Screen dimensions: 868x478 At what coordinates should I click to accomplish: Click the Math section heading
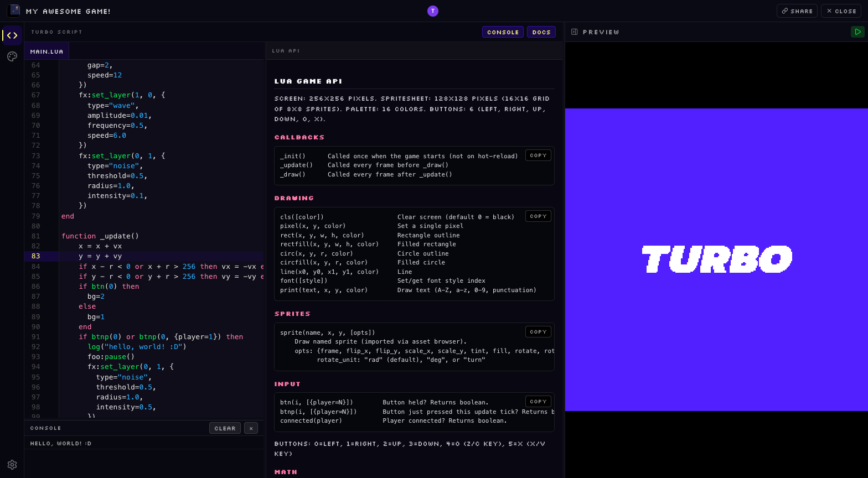pos(286,472)
